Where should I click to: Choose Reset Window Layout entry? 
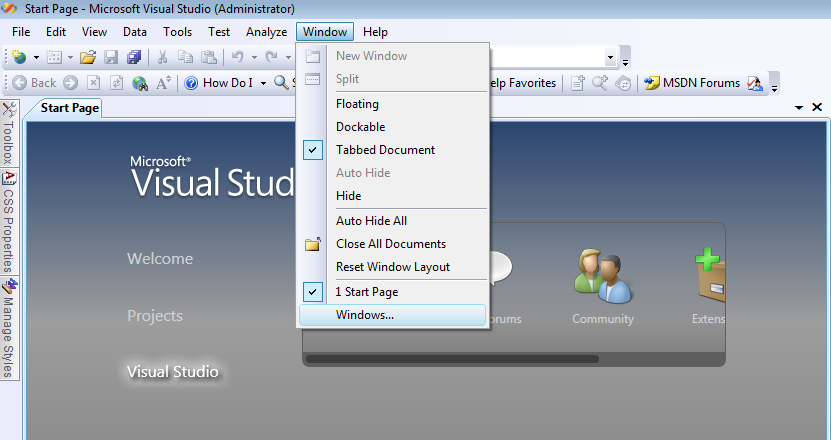click(393, 267)
